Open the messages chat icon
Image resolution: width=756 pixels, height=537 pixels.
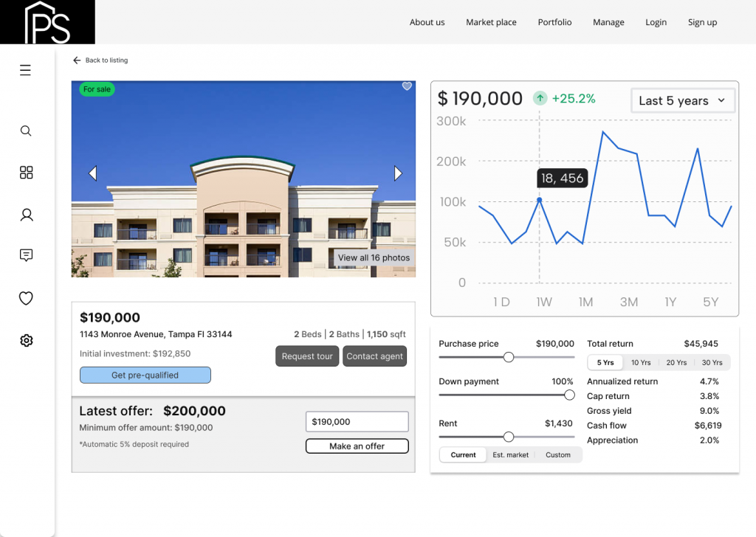click(x=26, y=255)
